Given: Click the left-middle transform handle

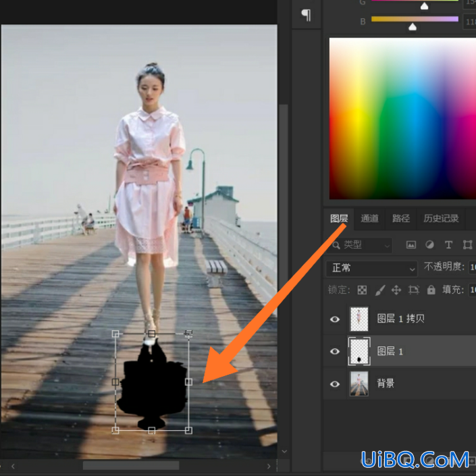Looking at the screenshot, I should [115, 382].
